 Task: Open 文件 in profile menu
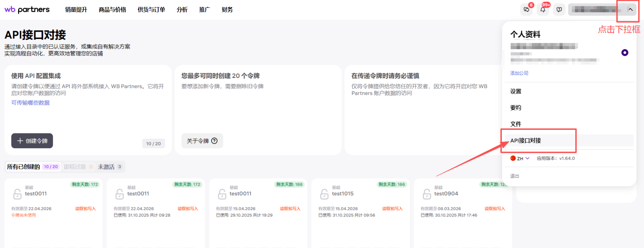point(516,124)
